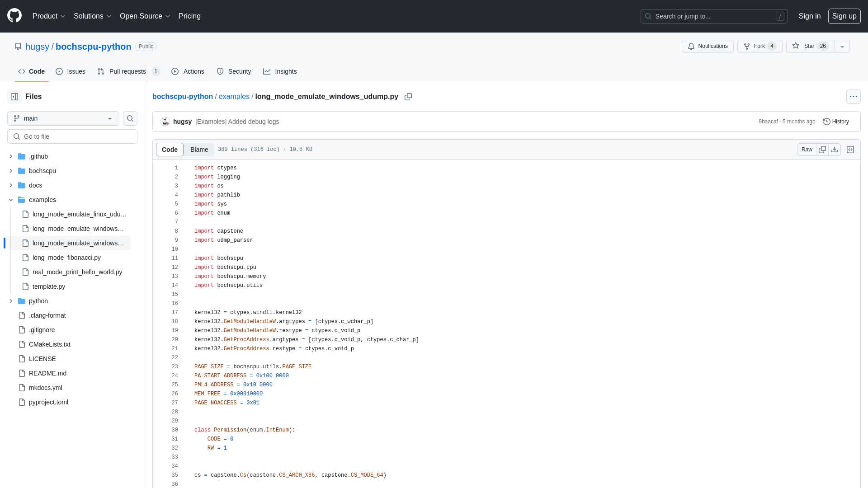The height and width of the screenshot is (488, 868).
Task: Select the Code repository tab
Action: tap(31, 71)
